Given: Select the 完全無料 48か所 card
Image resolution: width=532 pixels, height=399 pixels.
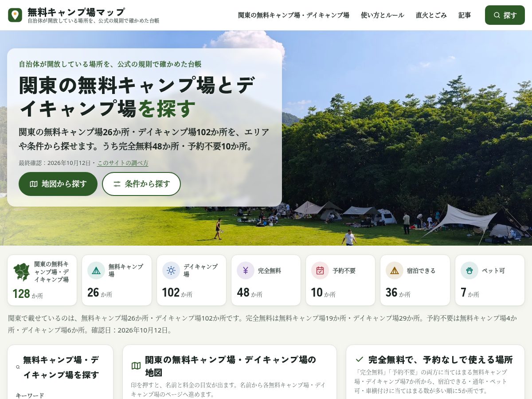Looking at the screenshot, I should coord(266,280).
